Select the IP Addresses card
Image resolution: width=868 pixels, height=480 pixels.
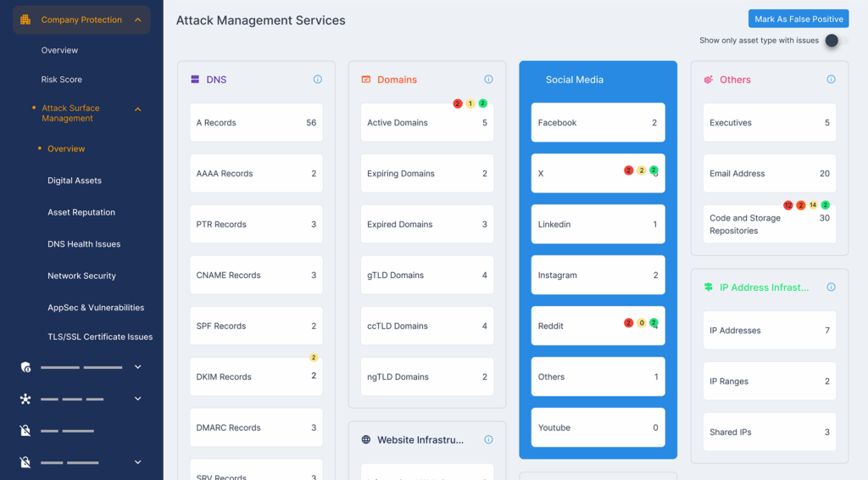[770, 331]
